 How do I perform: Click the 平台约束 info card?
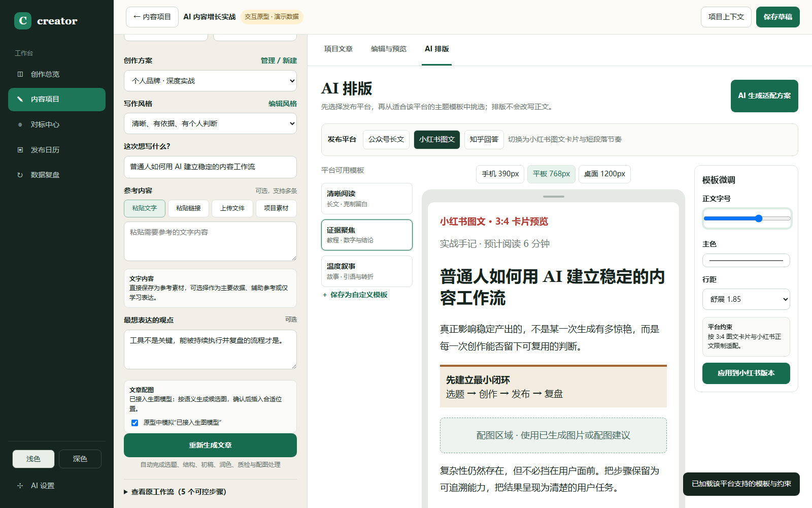[x=746, y=337]
